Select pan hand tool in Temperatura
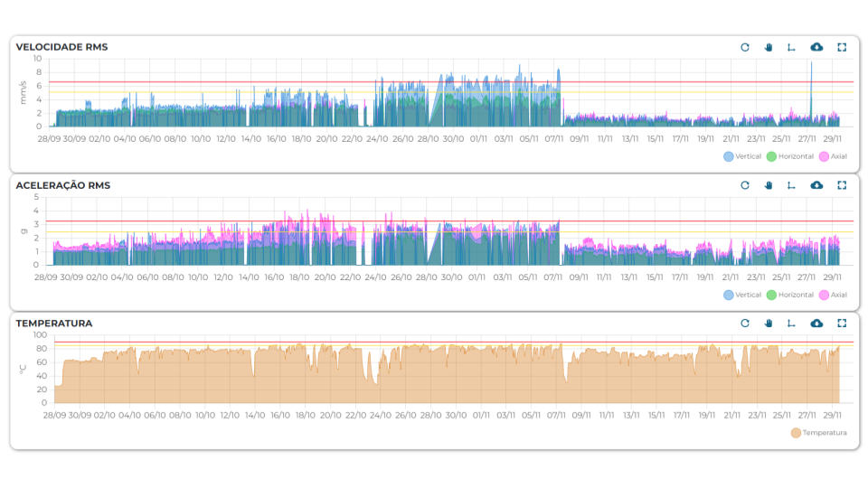 tap(769, 324)
